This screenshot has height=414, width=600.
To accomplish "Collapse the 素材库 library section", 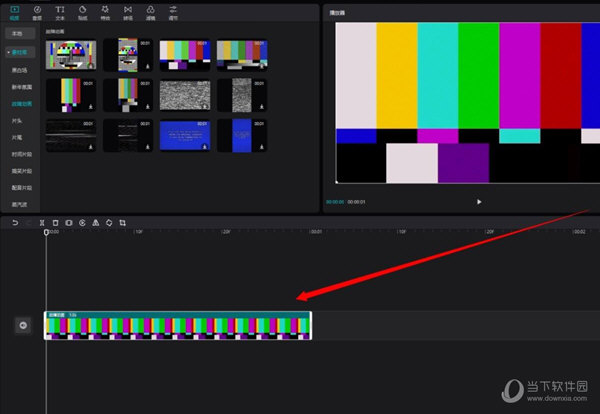I will pyautogui.click(x=20, y=52).
